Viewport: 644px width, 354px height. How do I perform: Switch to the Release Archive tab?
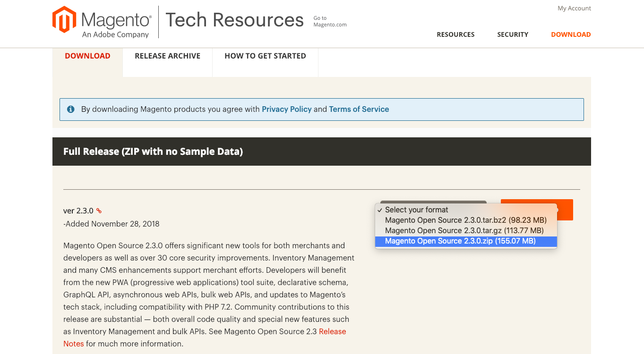click(x=167, y=56)
